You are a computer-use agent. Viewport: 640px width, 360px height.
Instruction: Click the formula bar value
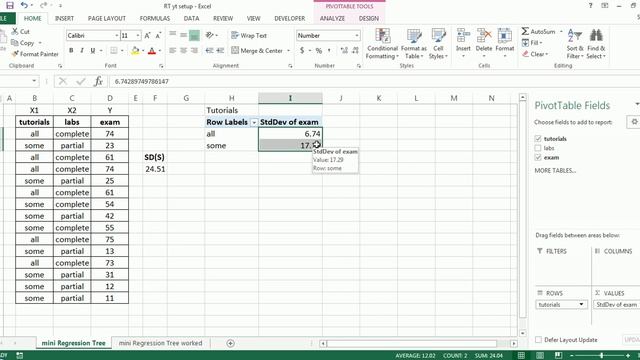point(142,82)
